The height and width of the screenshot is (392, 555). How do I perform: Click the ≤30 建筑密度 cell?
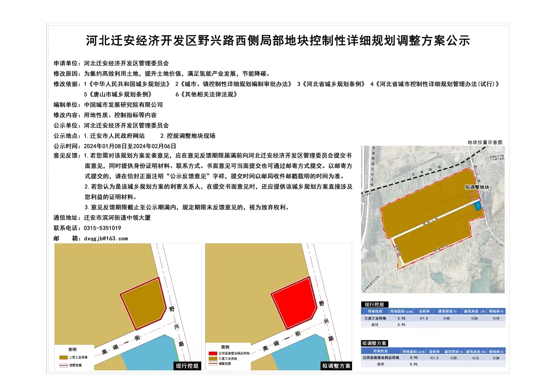(453, 358)
